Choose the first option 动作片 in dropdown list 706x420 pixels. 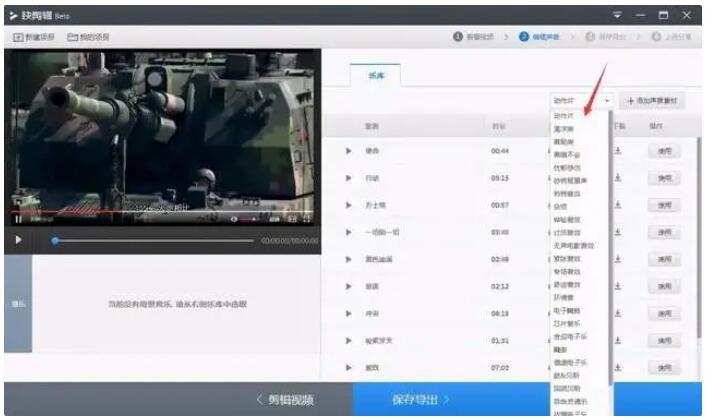(x=563, y=116)
